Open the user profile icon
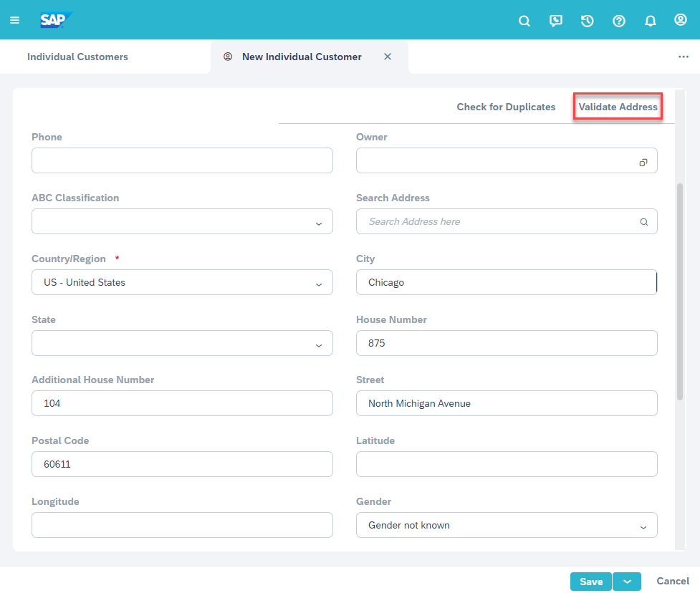Viewport: 700px width, 593px height. [681, 20]
